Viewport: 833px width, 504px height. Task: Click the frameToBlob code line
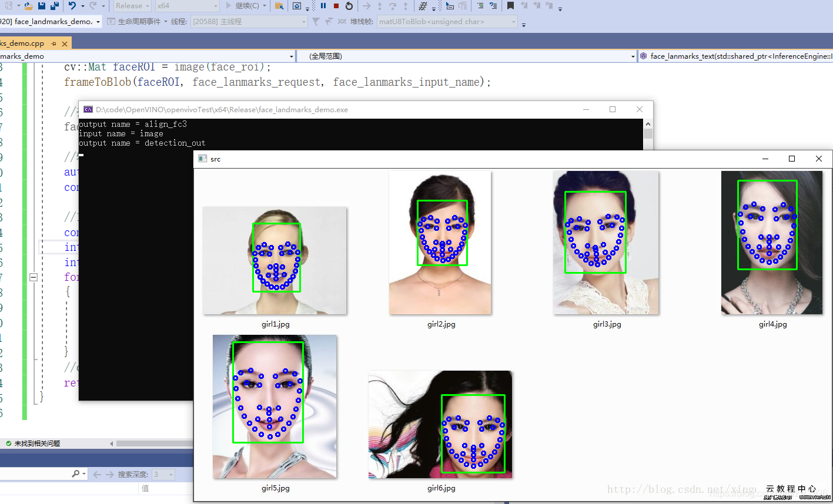coord(277,82)
